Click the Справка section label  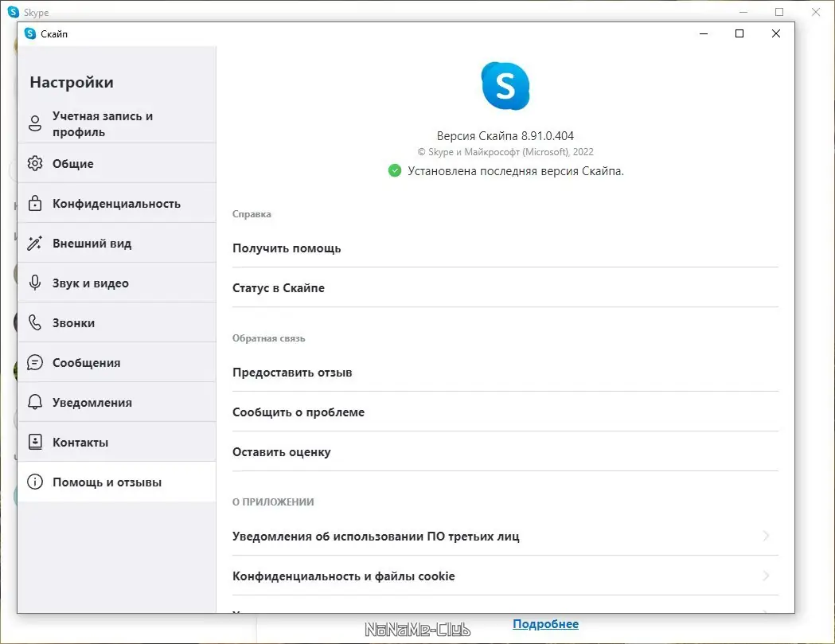click(252, 214)
